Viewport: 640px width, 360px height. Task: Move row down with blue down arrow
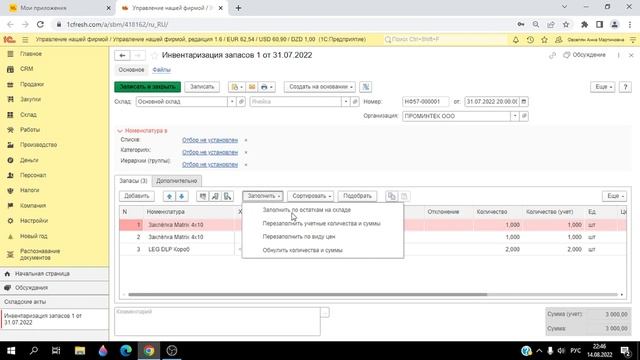point(182,196)
